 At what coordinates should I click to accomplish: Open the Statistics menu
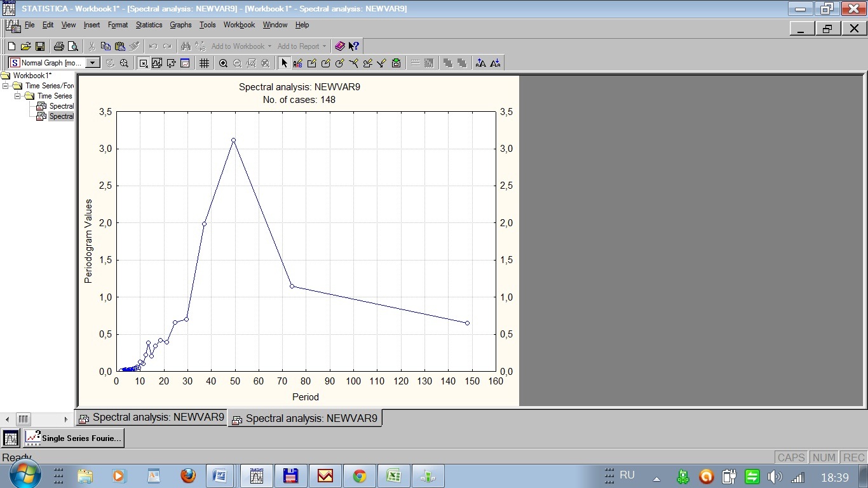149,25
